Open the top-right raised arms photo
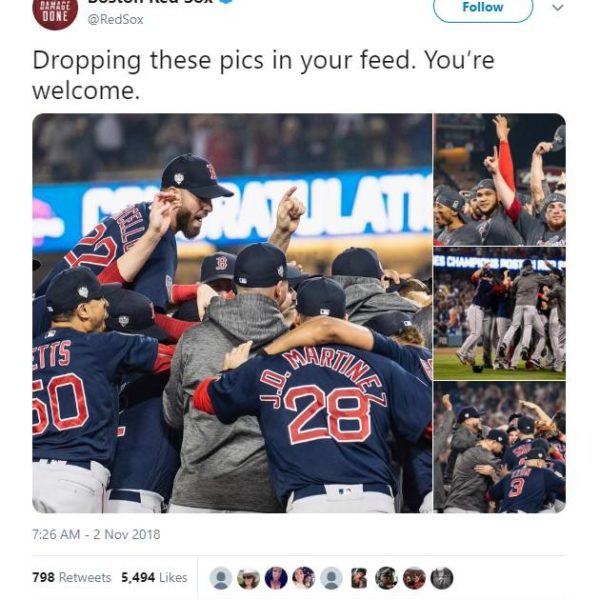 click(x=500, y=179)
